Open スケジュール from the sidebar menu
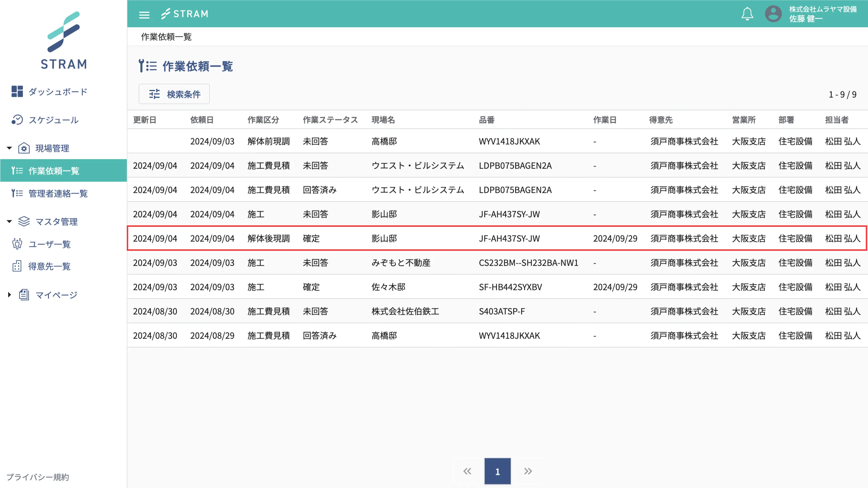 point(53,120)
